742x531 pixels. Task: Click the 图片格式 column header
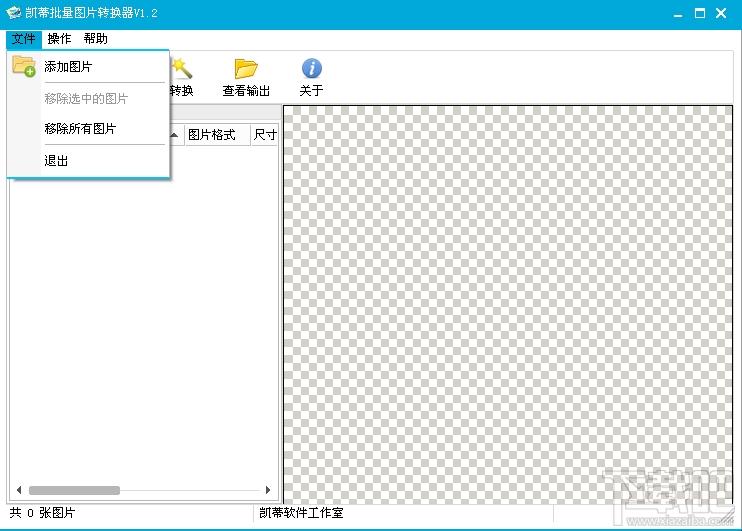[212, 135]
